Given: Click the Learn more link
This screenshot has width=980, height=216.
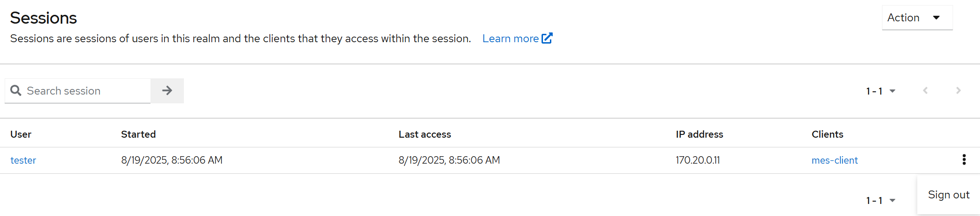Looking at the screenshot, I should click(x=510, y=38).
